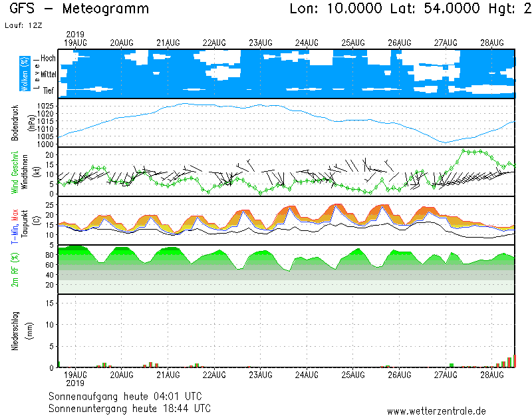532x416 pixels.
Task: Click the Hoch cloud level label
Action: [x=48, y=59]
